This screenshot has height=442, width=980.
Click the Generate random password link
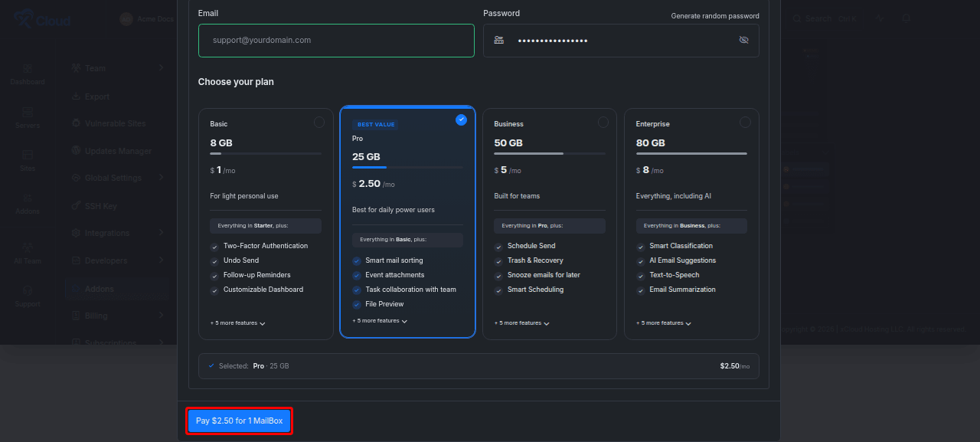(715, 16)
